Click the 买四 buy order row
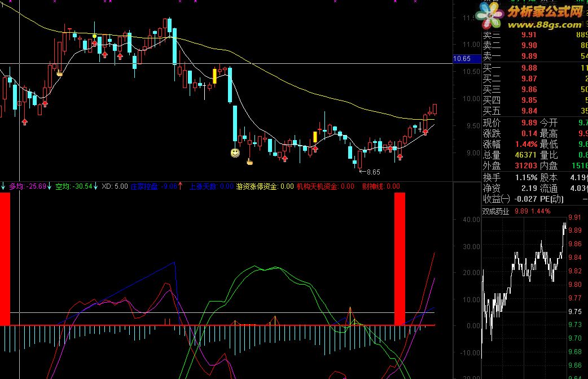The image size is (588, 379). coord(535,100)
